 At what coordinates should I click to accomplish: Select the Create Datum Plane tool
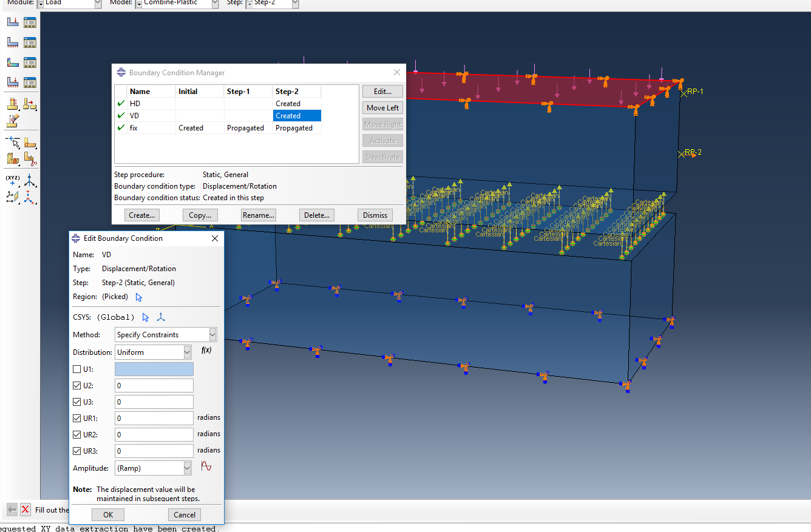[x=12, y=197]
